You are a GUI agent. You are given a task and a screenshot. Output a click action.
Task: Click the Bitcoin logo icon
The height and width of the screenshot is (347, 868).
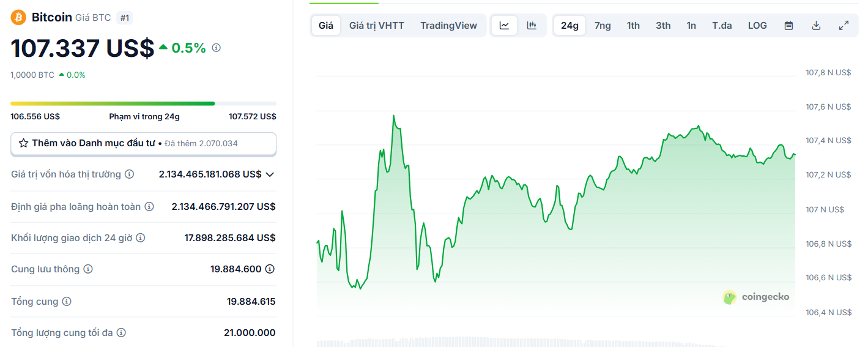coord(18,17)
